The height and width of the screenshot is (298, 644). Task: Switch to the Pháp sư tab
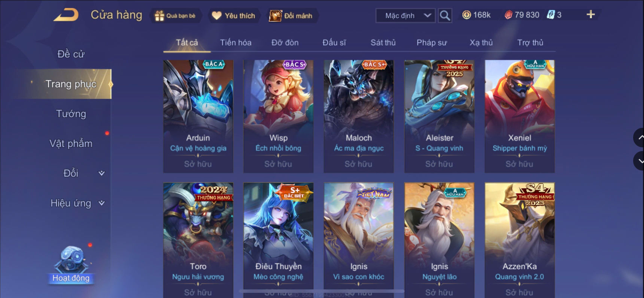(432, 43)
